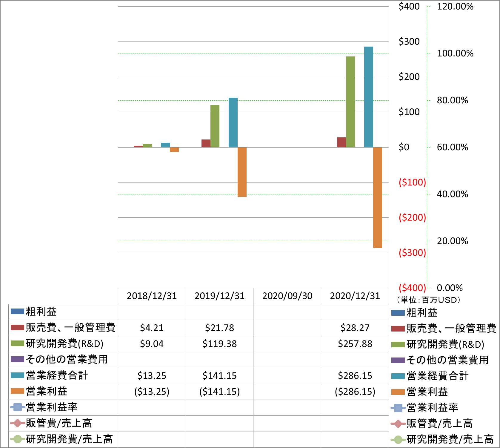Click the 20.00% secondary axis label
The width and height of the screenshot is (500, 448).
click(x=453, y=241)
